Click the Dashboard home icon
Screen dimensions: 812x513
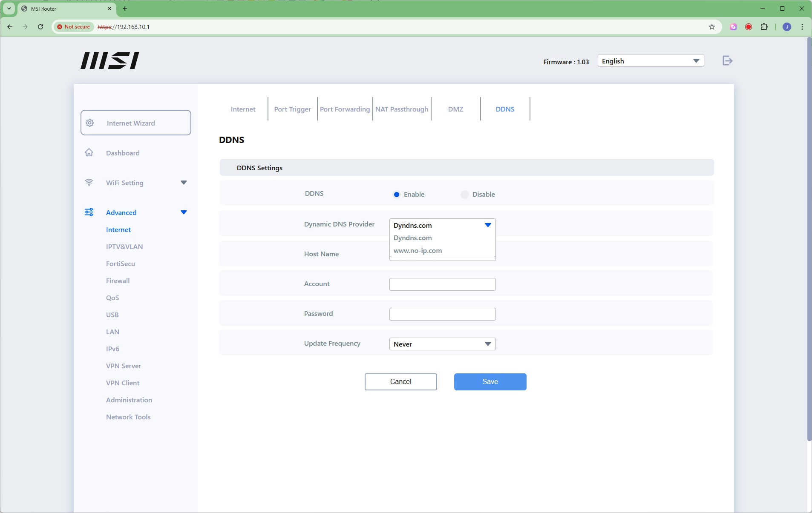(x=89, y=153)
